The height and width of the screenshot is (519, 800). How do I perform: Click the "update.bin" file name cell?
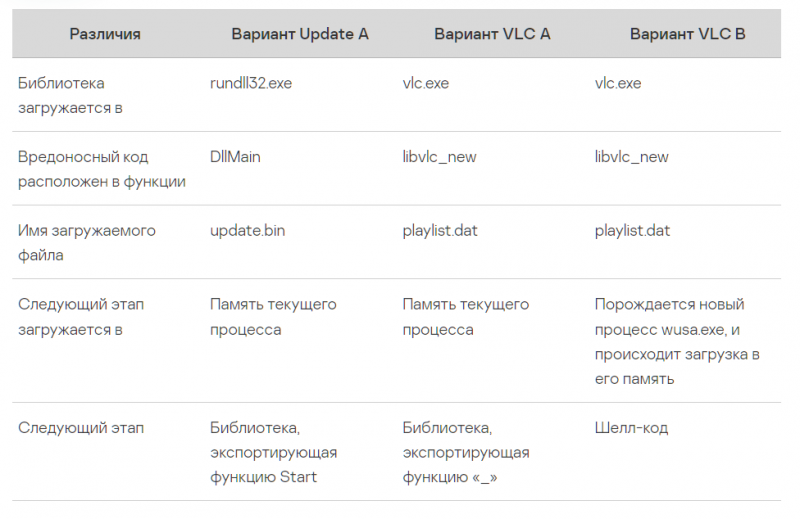click(247, 231)
